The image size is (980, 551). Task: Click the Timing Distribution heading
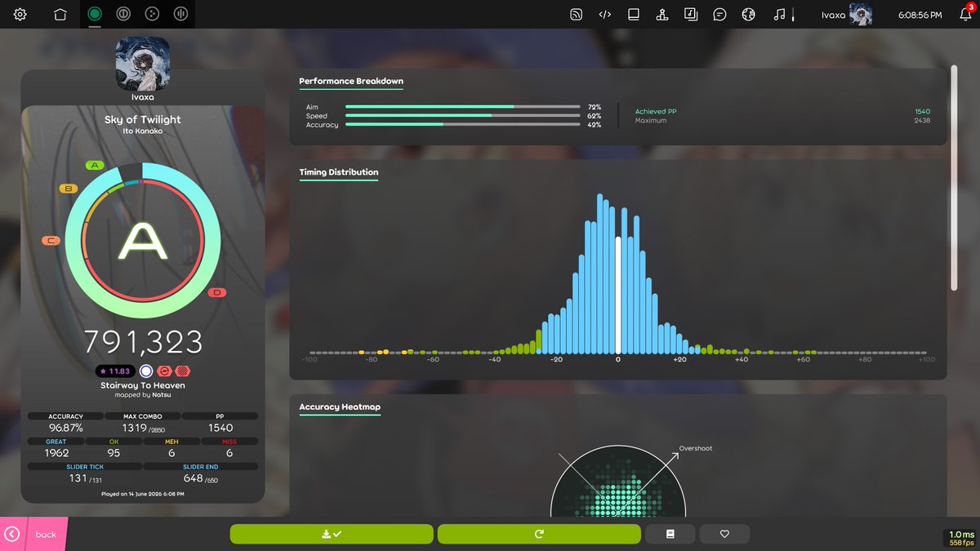coord(339,172)
